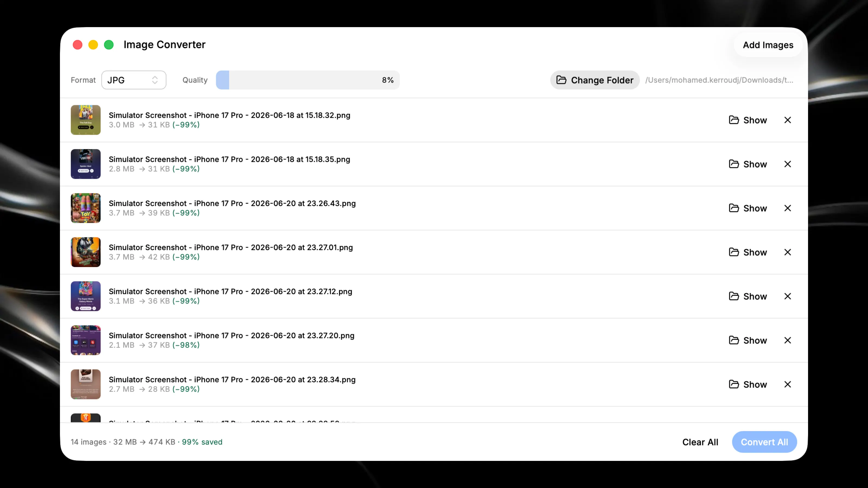Open the thumbnail for 23.28.34.png
Viewport: 868px width, 488px height.
pos(86,384)
